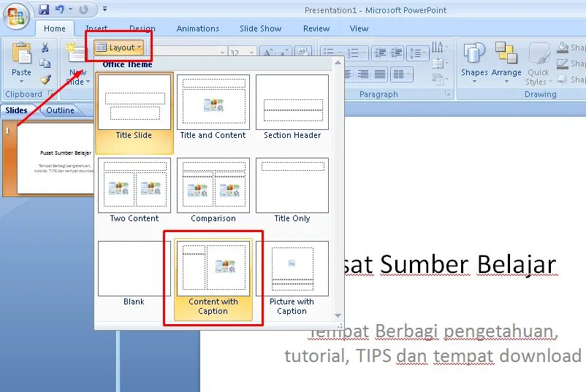The width and height of the screenshot is (586, 392).
Task: Pick the Section Header layout
Action: (x=292, y=107)
